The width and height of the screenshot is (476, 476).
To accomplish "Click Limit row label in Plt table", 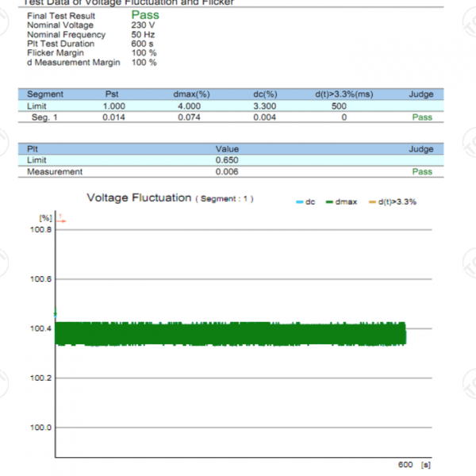I will (x=36, y=160).
